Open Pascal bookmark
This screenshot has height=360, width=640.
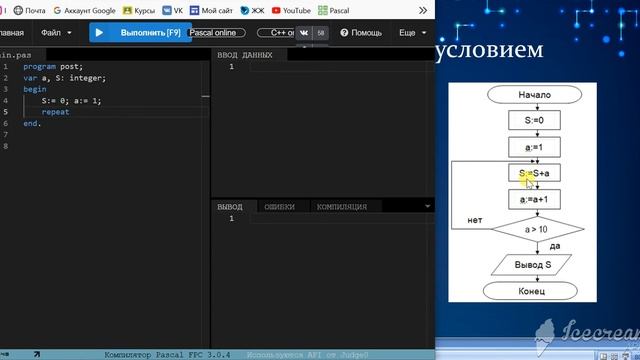tap(333, 10)
